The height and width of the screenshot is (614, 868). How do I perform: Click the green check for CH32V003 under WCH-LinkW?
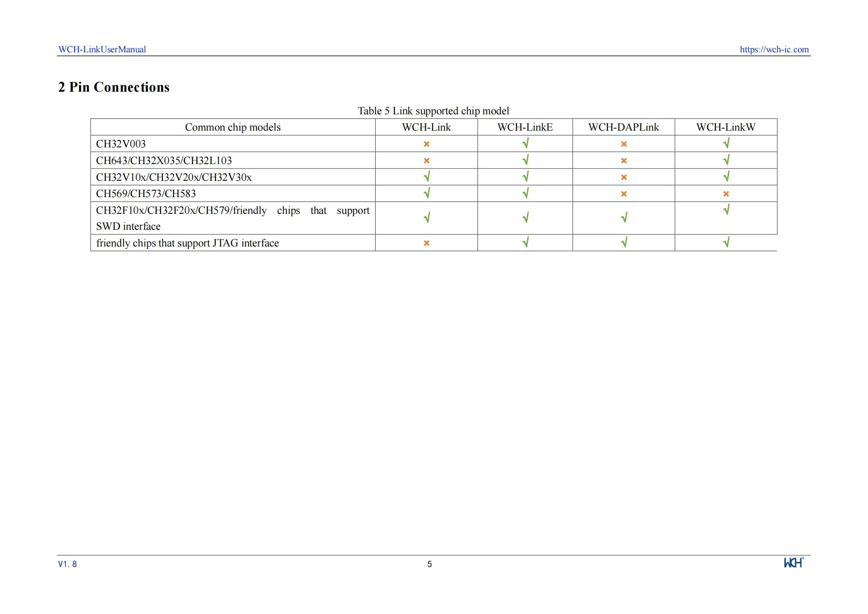click(726, 143)
